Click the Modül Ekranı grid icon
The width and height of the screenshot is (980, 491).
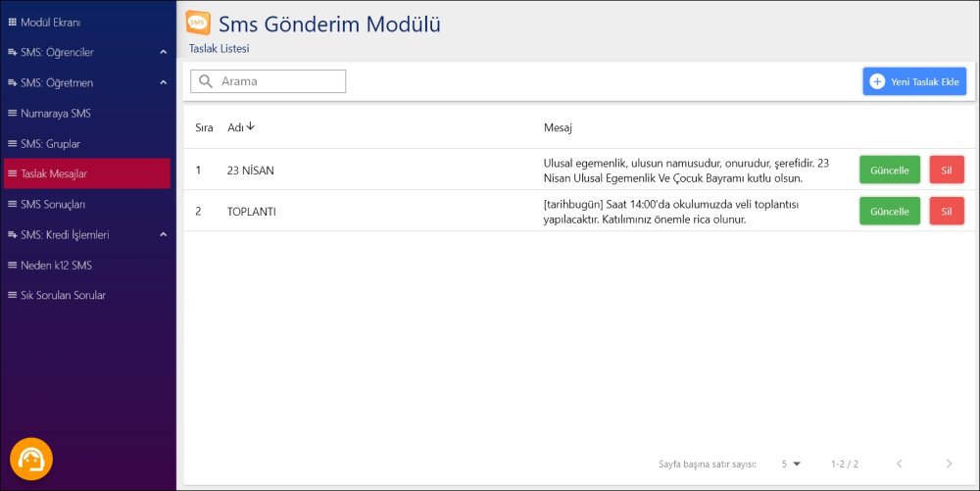(x=12, y=22)
